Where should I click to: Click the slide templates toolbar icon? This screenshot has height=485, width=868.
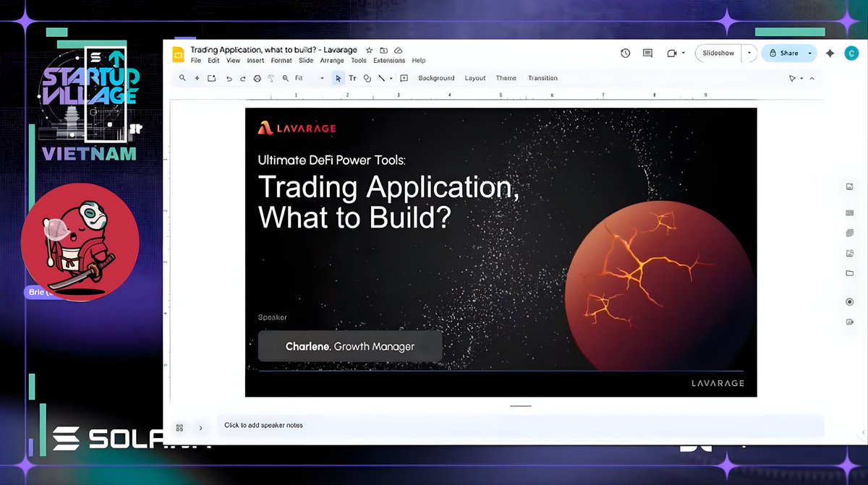(212, 78)
